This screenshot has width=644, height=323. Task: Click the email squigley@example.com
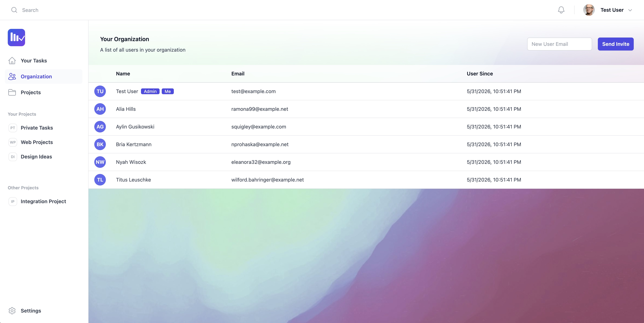tap(259, 127)
